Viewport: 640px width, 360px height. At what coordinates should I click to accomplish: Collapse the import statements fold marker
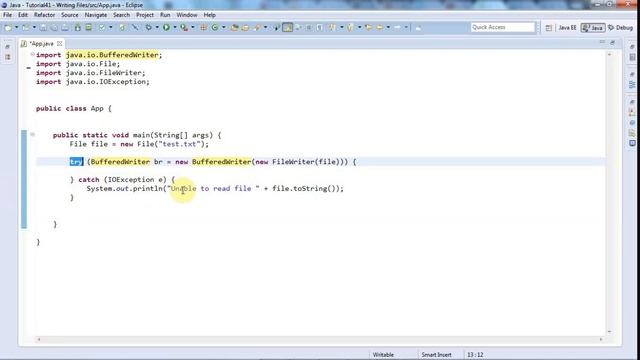coord(32,54)
